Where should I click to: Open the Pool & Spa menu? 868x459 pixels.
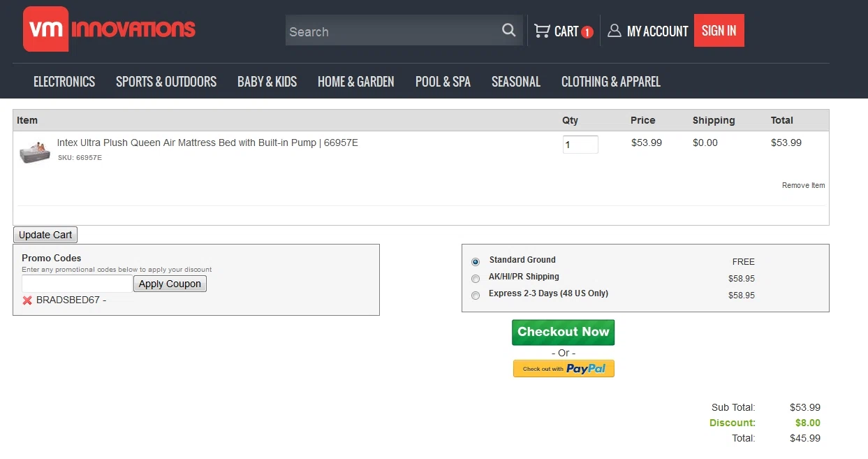click(443, 82)
